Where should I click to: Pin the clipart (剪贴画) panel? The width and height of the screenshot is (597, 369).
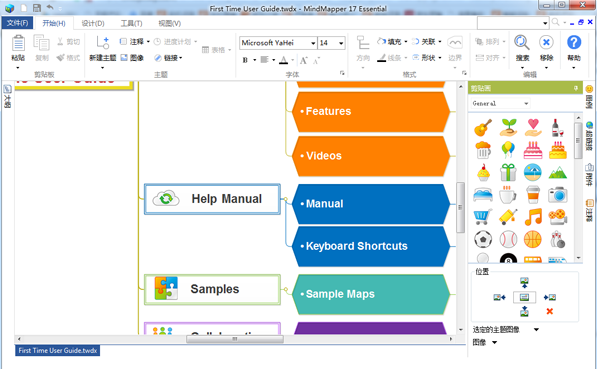point(576,88)
